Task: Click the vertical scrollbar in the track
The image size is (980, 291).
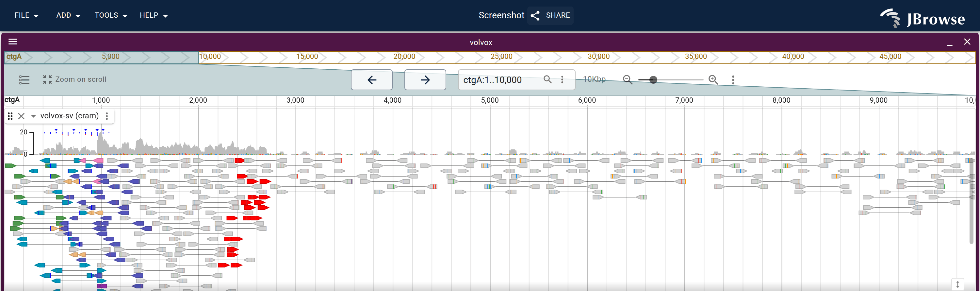Action: coord(971,201)
